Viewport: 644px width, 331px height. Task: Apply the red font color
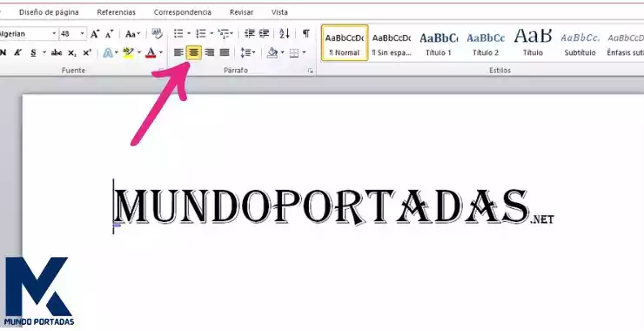tap(151, 52)
